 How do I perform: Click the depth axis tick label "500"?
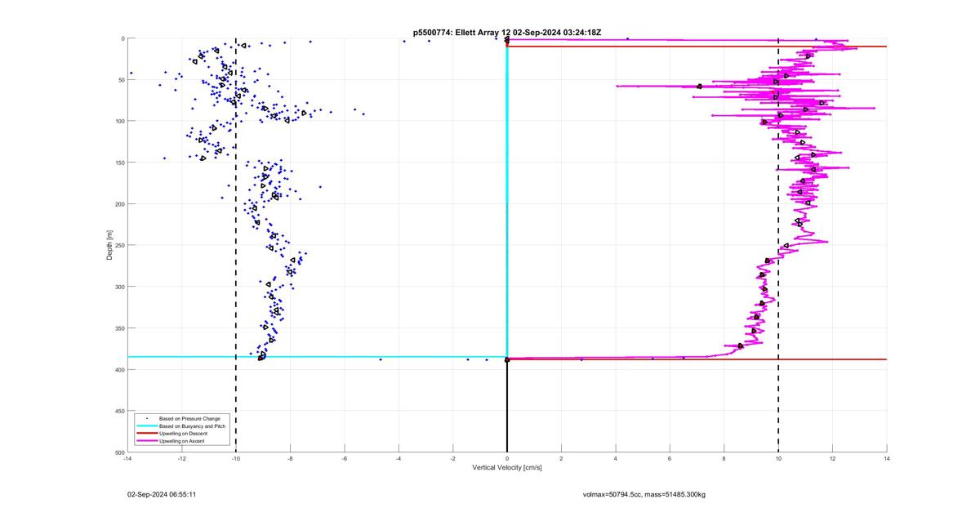pos(118,452)
